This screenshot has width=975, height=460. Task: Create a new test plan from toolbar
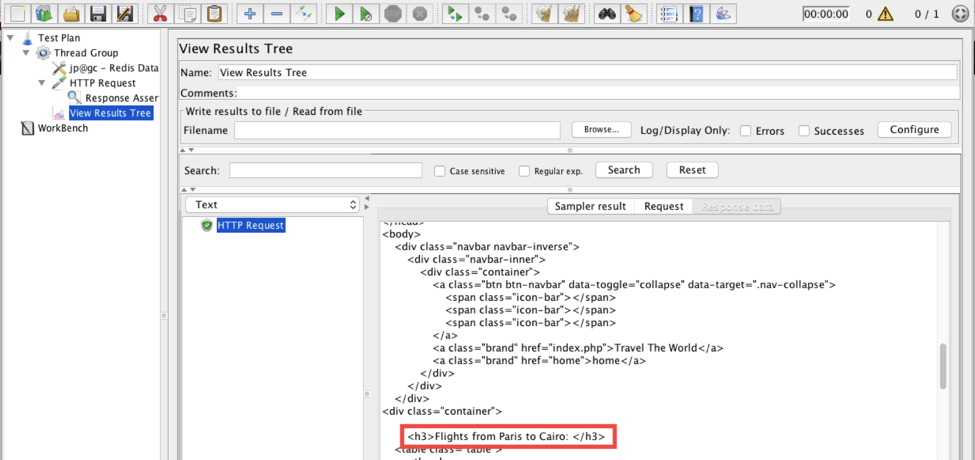coord(19,12)
